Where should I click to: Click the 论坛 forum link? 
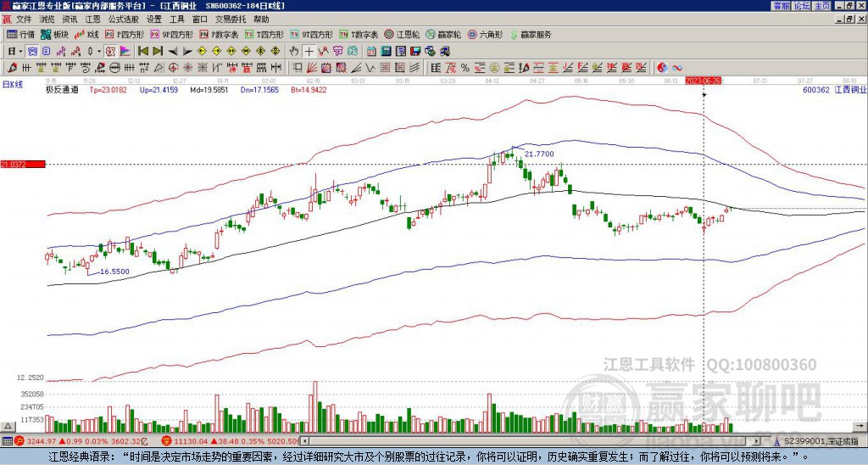click(802, 6)
